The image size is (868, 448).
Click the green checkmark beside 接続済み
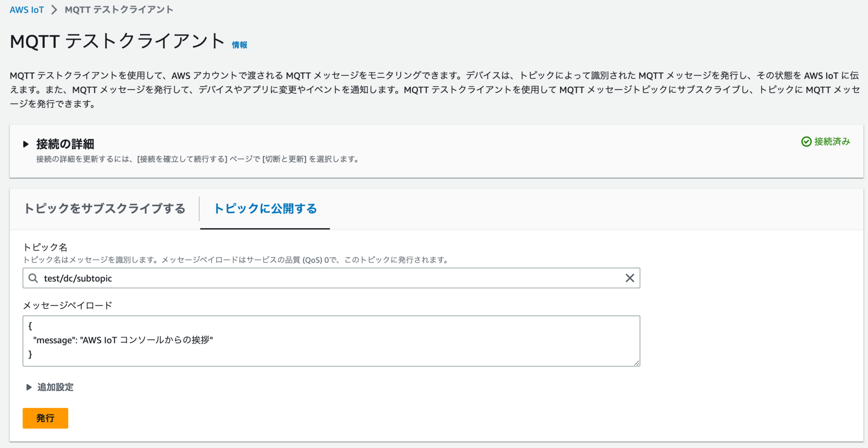(807, 142)
